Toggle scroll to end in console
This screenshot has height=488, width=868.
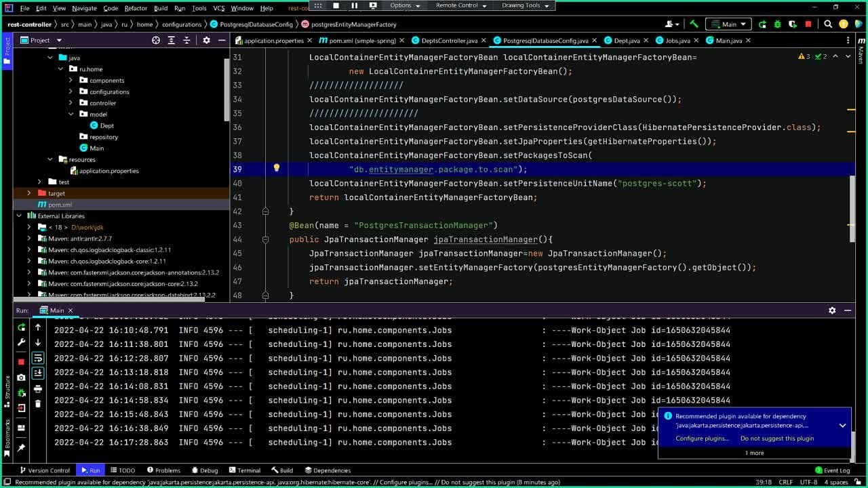[38, 373]
